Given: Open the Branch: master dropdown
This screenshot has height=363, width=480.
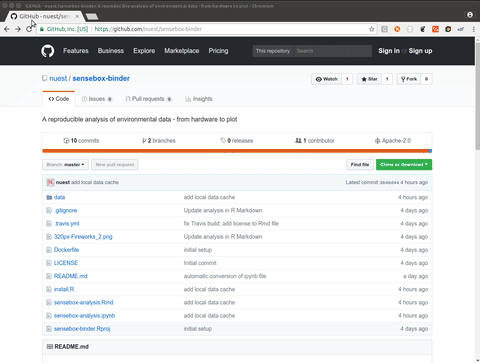Looking at the screenshot, I should [65, 165].
